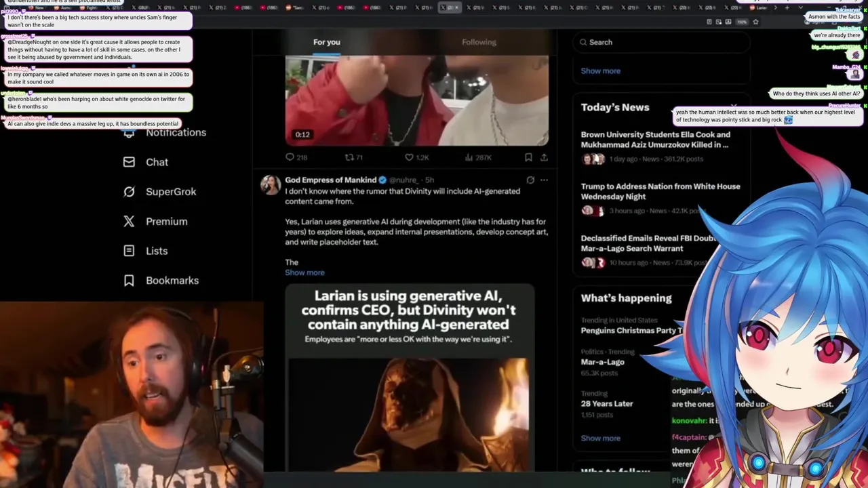
Task: Switch to the Following tab
Action: pyautogui.click(x=479, y=42)
